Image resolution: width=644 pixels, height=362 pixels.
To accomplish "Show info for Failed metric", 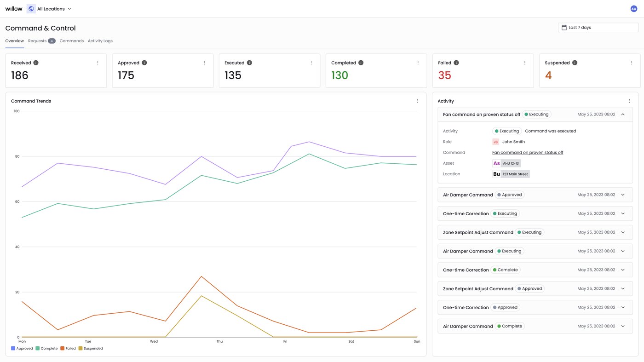I will tap(456, 63).
